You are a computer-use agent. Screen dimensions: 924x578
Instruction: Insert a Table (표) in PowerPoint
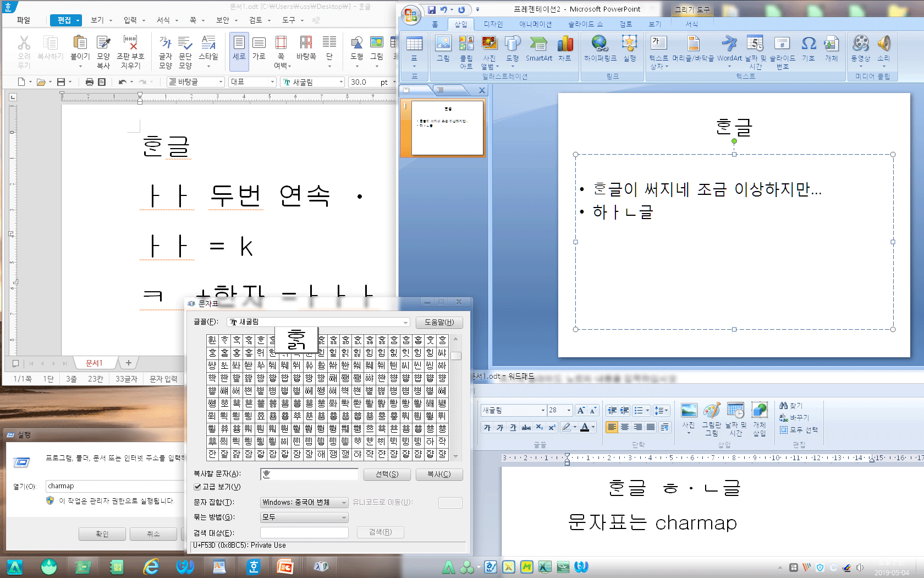tap(414, 51)
